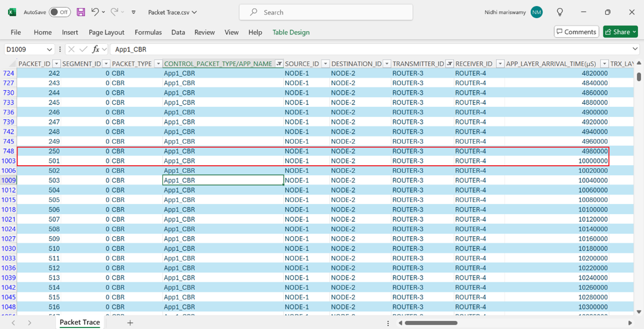Click the Undo arrow icon

click(94, 12)
